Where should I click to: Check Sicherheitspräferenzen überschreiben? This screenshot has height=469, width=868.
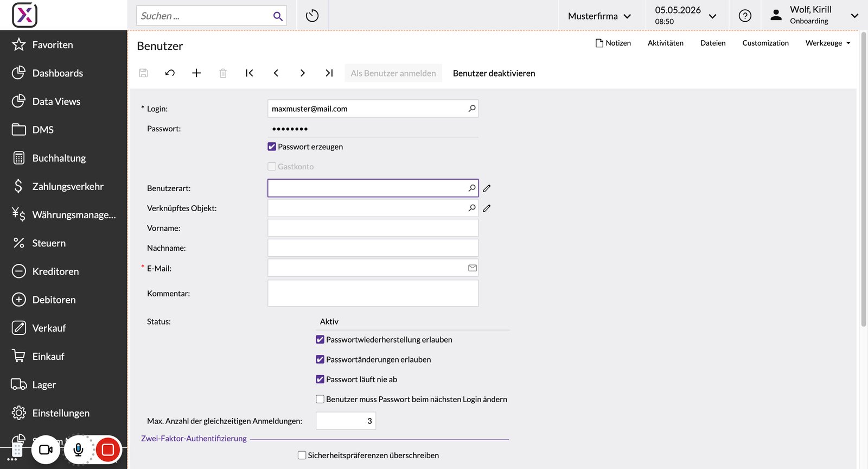point(302,455)
